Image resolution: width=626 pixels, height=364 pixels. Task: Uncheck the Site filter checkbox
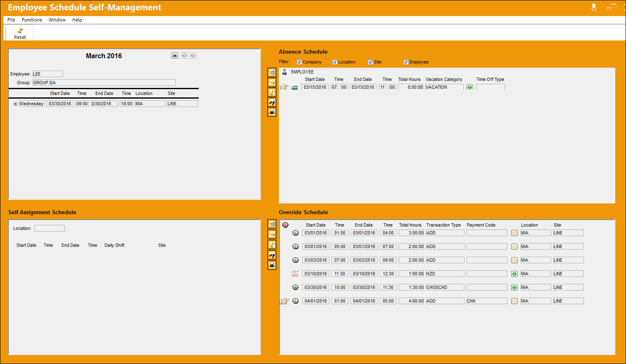click(370, 62)
